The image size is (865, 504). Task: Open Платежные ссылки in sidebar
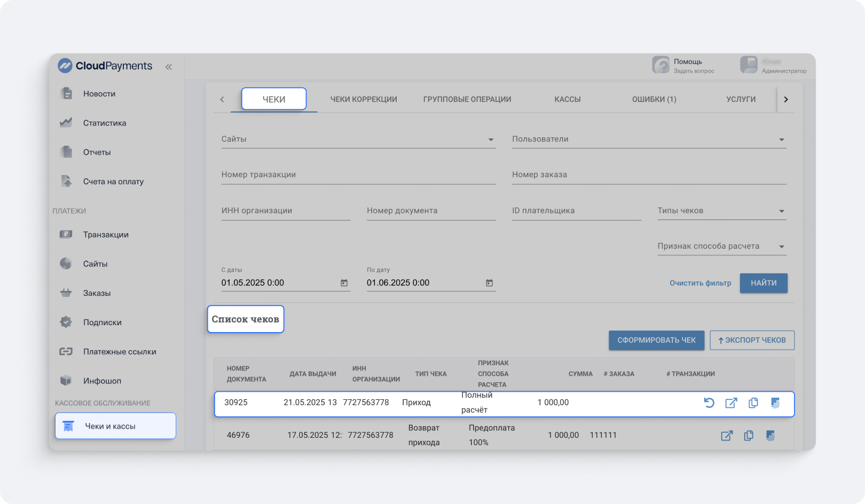coord(119,351)
